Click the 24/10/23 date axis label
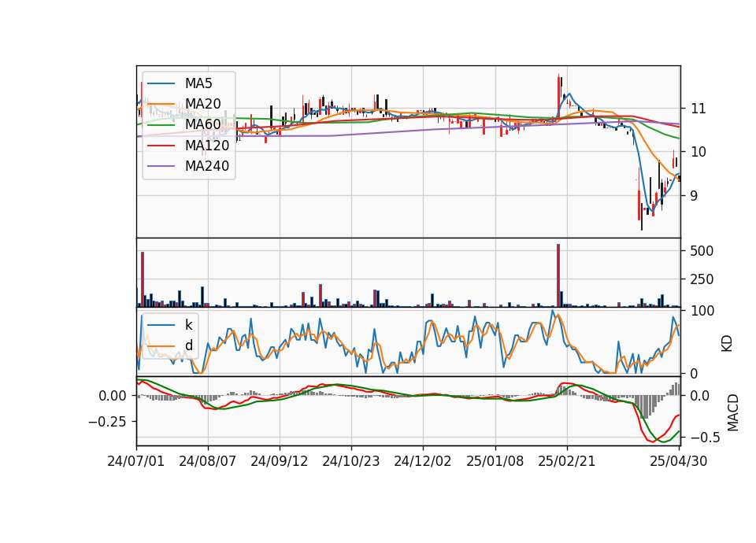Viewport: 756px width, 543px height. pos(351,461)
